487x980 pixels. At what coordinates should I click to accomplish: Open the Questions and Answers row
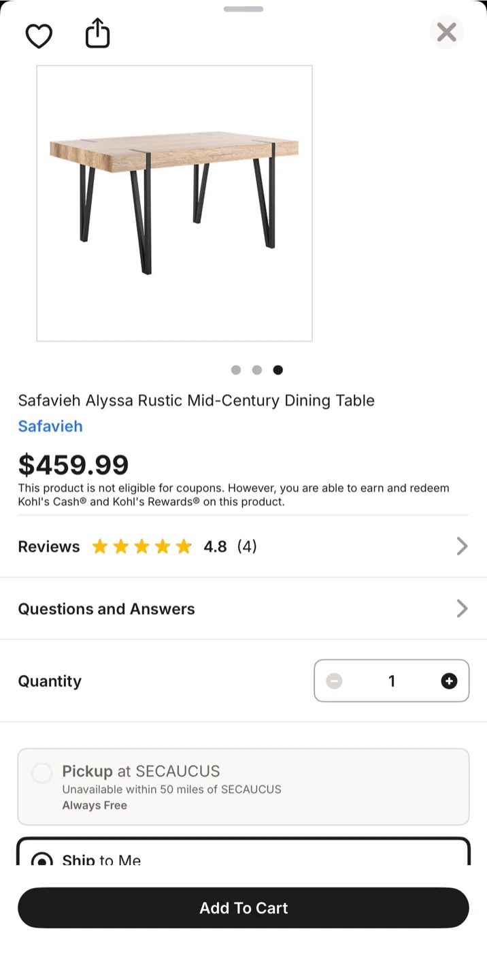[107, 608]
